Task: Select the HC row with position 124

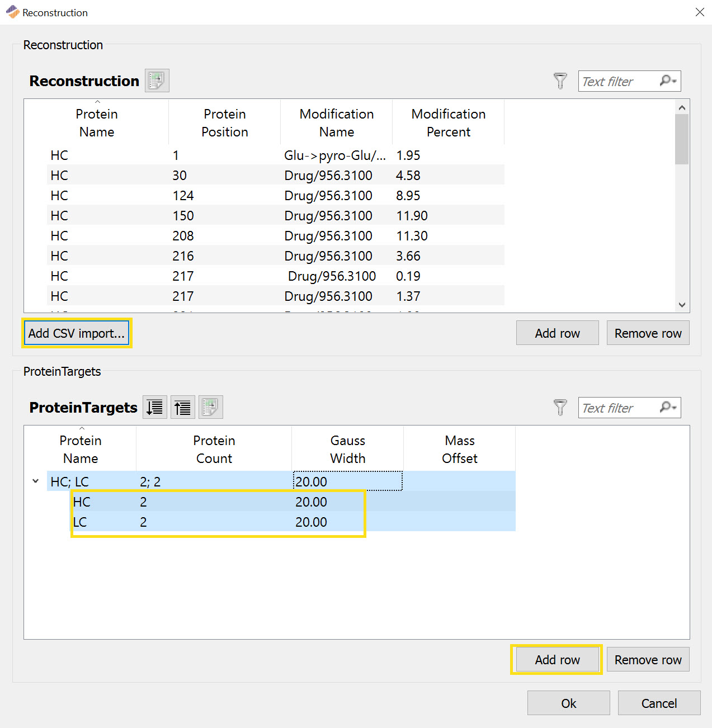Action: click(x=224, y=195)
